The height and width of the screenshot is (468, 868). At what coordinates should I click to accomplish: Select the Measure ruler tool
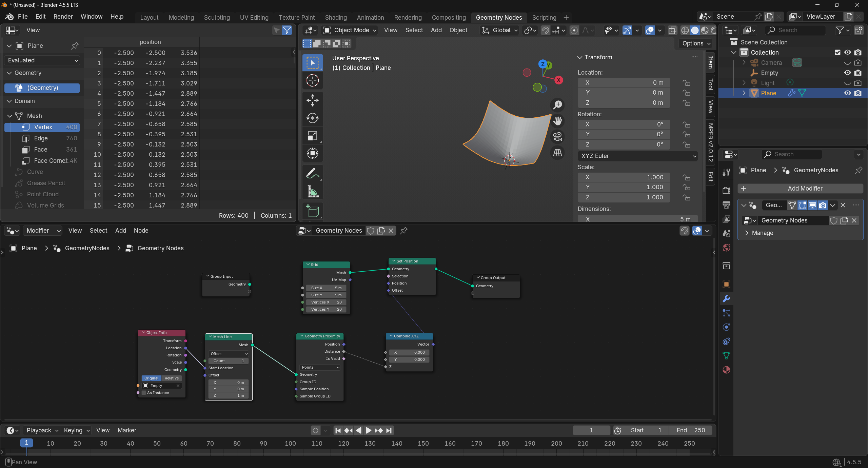click(x=312, y=191)
